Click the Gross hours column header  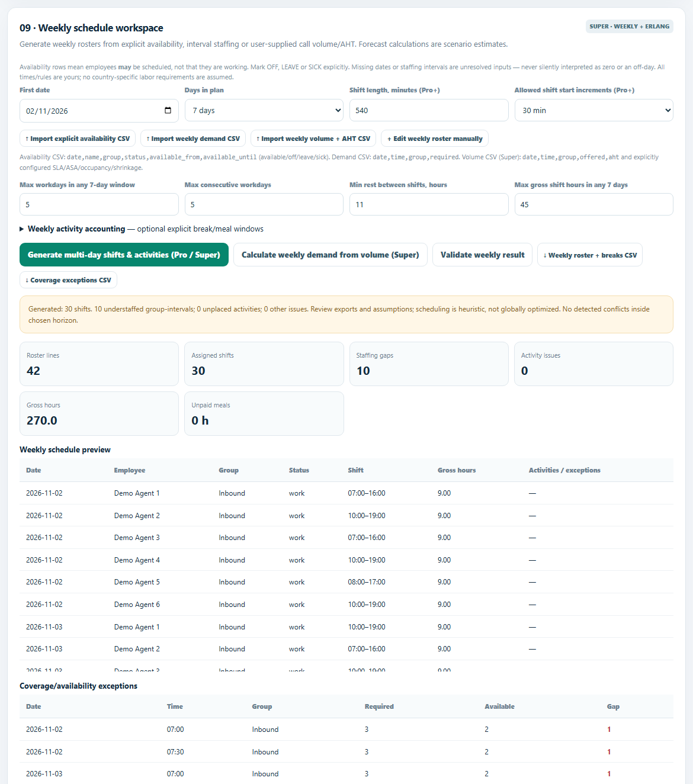[x=457, y=470]
